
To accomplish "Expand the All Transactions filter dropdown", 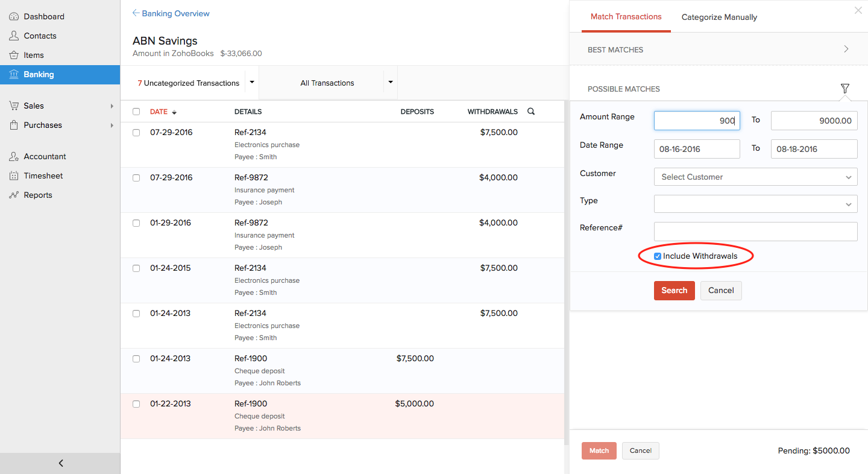I will coord(391,83).
